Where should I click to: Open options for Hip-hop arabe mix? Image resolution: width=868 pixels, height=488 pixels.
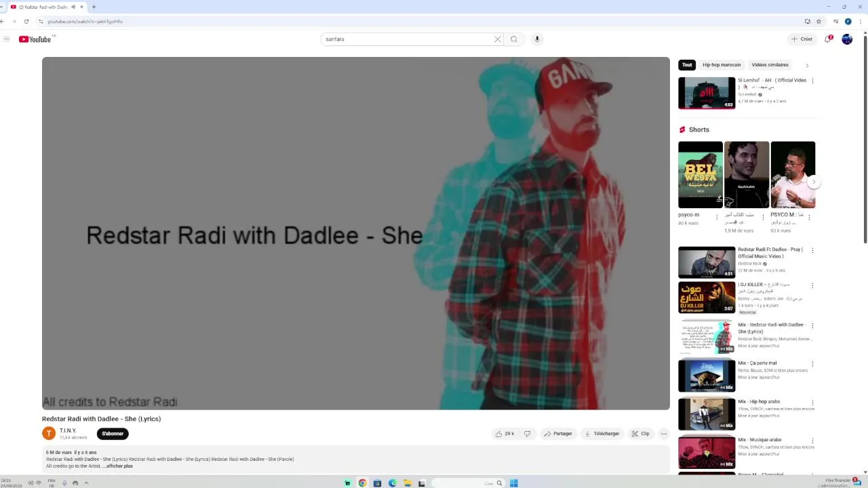(812, 403)
